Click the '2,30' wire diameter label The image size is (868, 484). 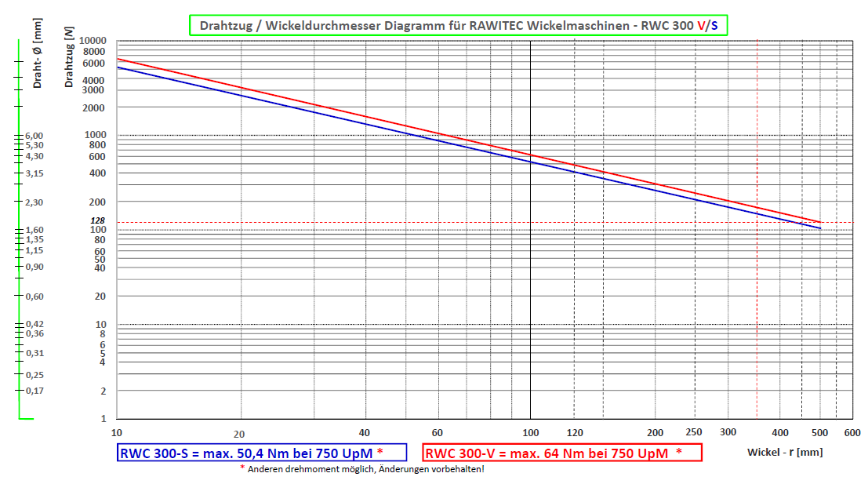pos(35,202)
